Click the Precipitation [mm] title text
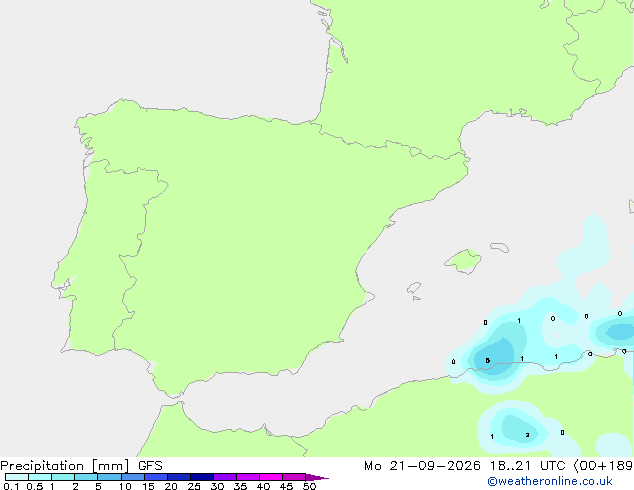The height and width of the screenshot is (490, 634). 65,466
